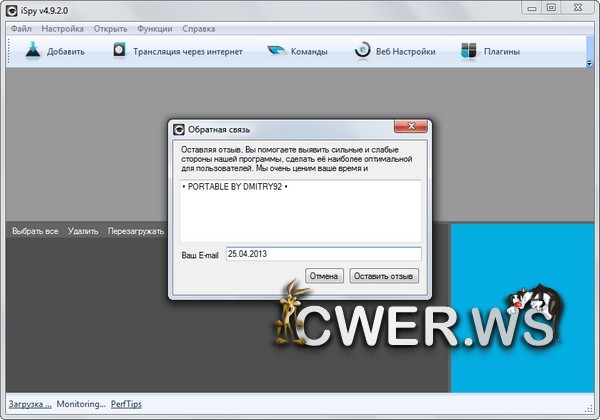Open the Настройка menu

tap(62, 29)
